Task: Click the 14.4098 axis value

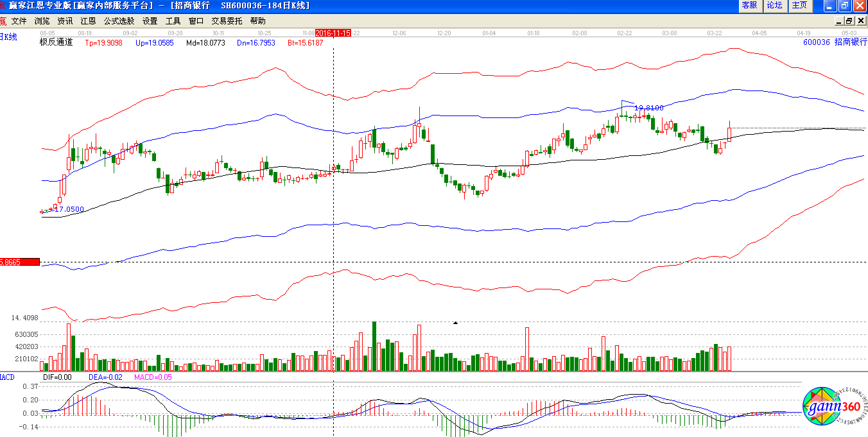Action: [x=25, y=318]
